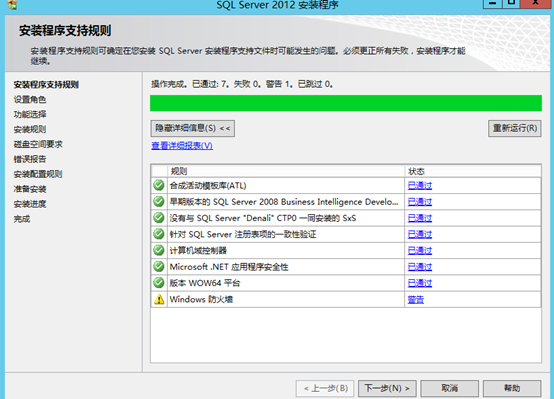Select rule text 合成活动模板库(ATL)
Image resolution: width=554 pixels, height=399 pixels.
(x=208, y=186)
